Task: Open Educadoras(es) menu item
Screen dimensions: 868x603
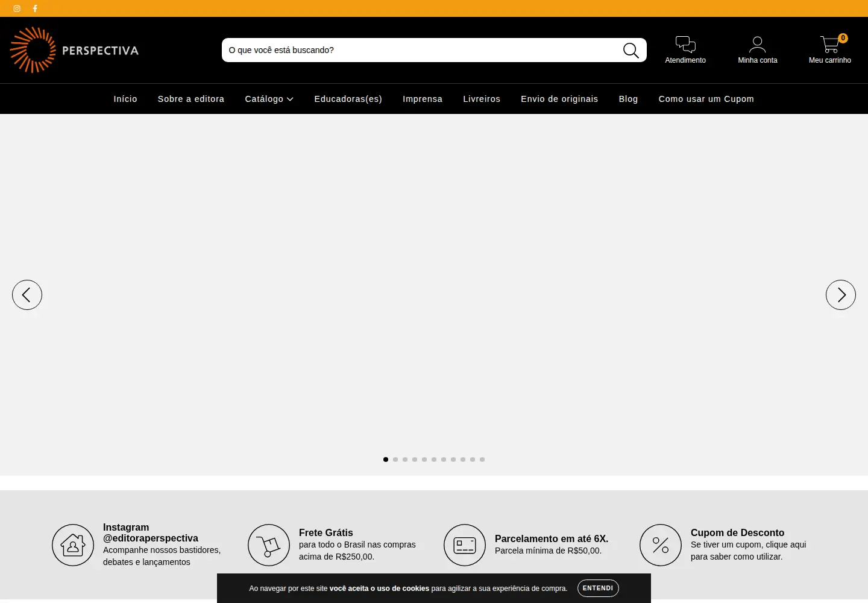Action: [x=348, y=99]
